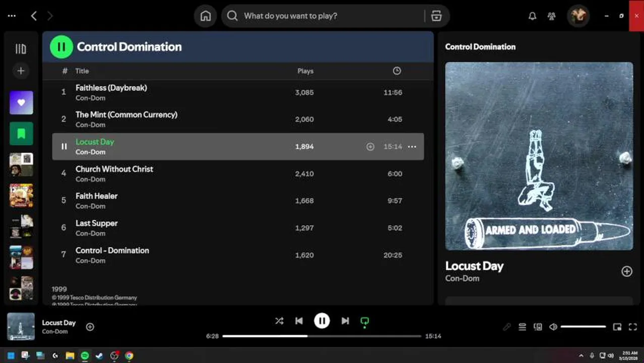Image resolution: width=644 pixels, height=363 pixels.
Task: Open the three-dot app menu
Action: [12, 16]
